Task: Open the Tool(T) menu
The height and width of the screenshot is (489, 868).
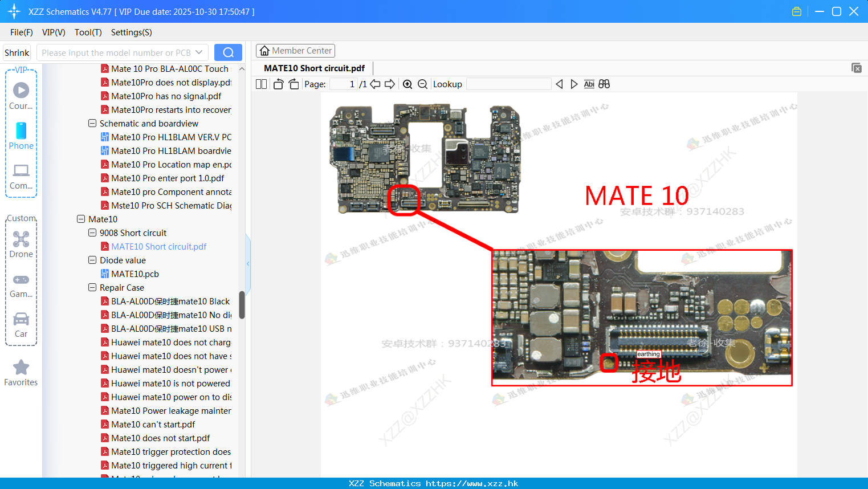Action: (x=88, y=32)
